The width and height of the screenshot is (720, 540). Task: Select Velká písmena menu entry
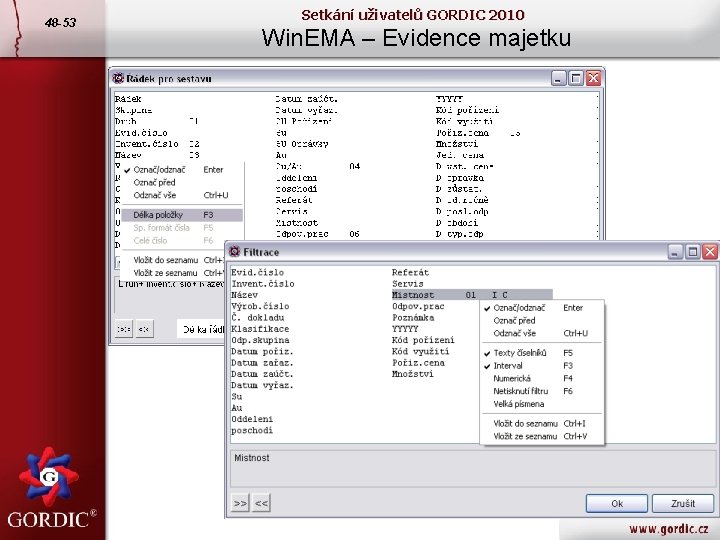coord(542,404)
